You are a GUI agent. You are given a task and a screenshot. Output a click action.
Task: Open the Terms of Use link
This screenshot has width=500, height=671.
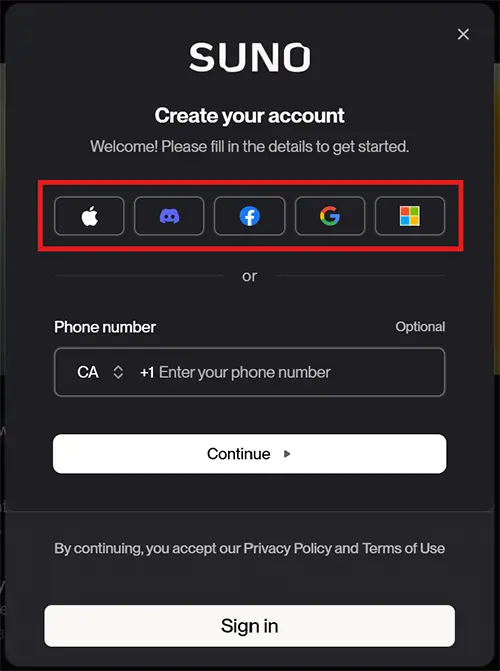(x=404, y=548)
